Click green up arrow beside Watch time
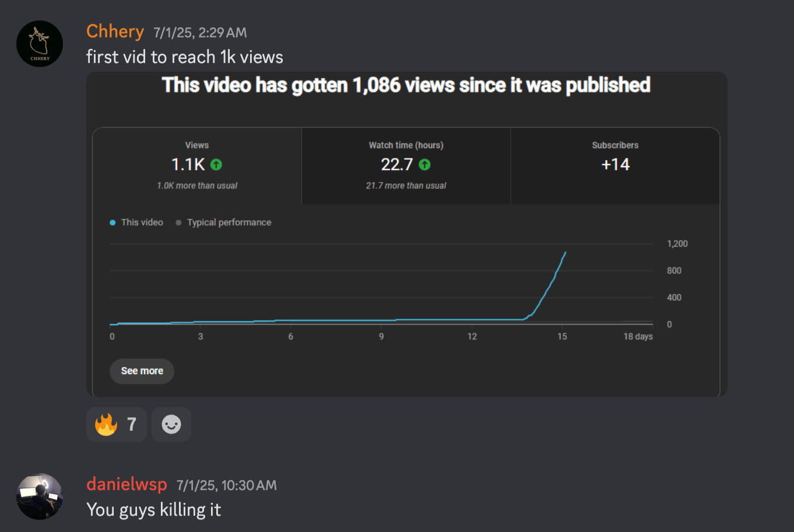 (x=424, y=165)
